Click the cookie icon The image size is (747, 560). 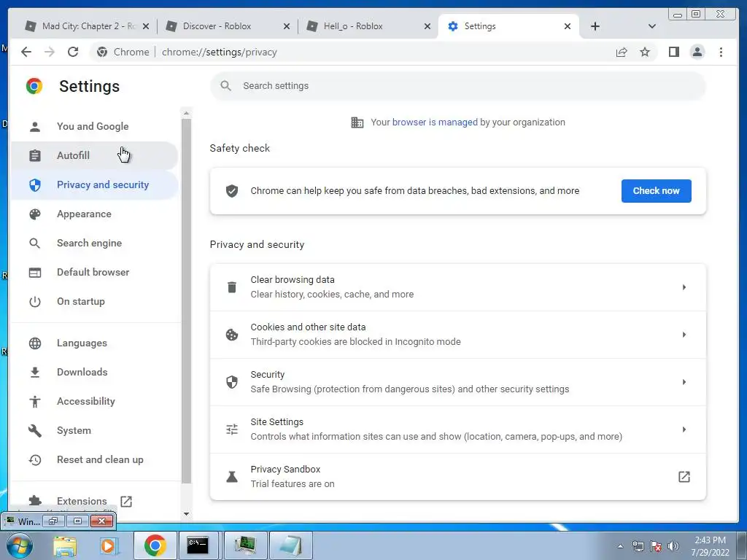click(x=232, y=335)
